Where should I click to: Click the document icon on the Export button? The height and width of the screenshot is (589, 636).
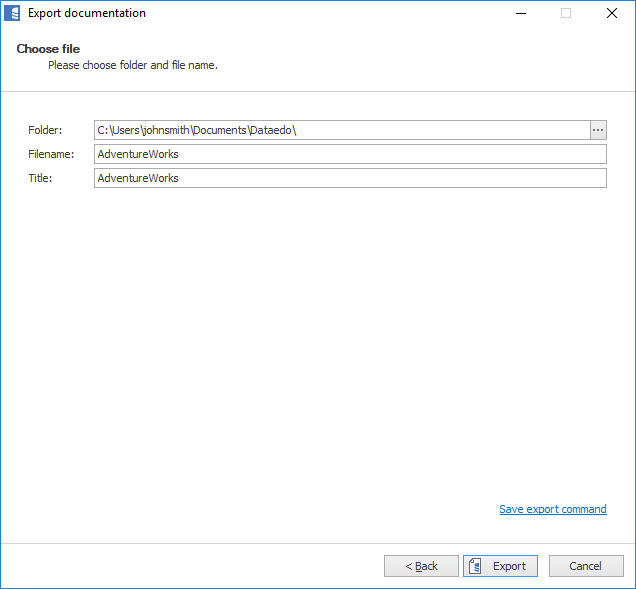pos(477,566)
